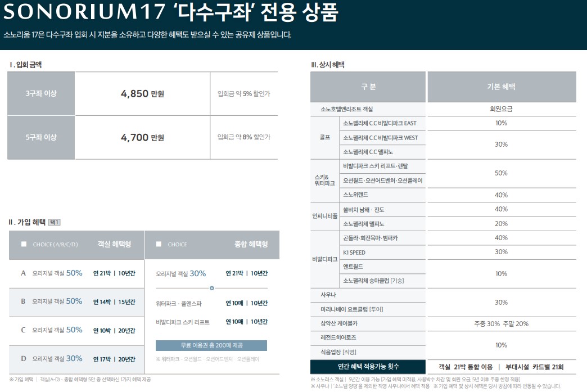Click the Ⅱ. 가입 혜택 section heading
Viewport: 587px width, 392px height.
pos(27,222)
